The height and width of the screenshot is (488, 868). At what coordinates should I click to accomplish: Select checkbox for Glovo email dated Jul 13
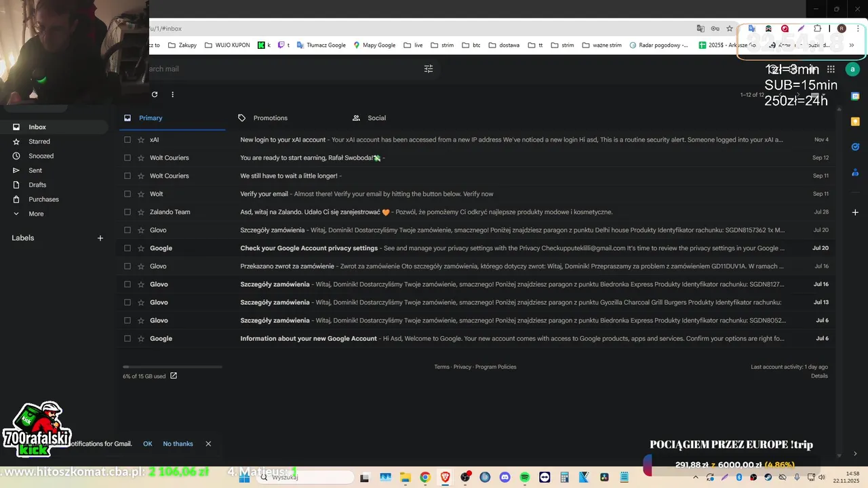(x=127, y=302)
